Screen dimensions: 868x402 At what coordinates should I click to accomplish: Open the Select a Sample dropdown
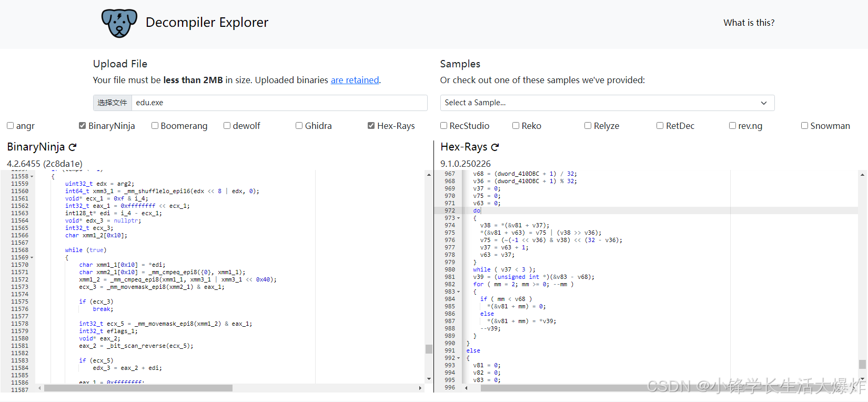(607, 103)
